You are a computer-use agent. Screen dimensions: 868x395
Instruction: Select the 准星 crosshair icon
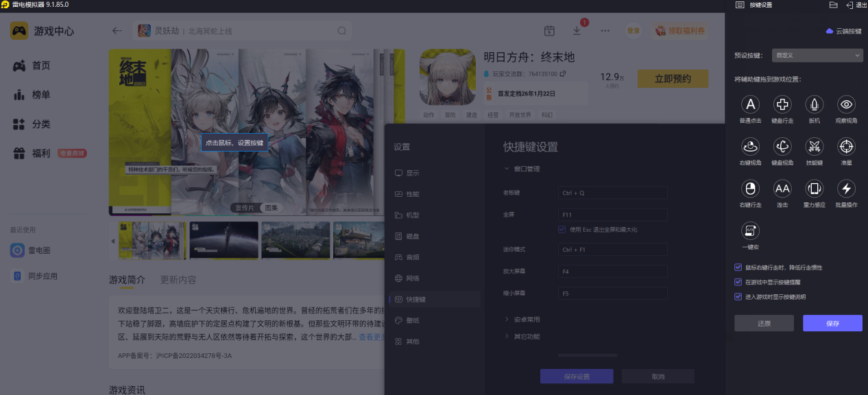click(846, 146)
